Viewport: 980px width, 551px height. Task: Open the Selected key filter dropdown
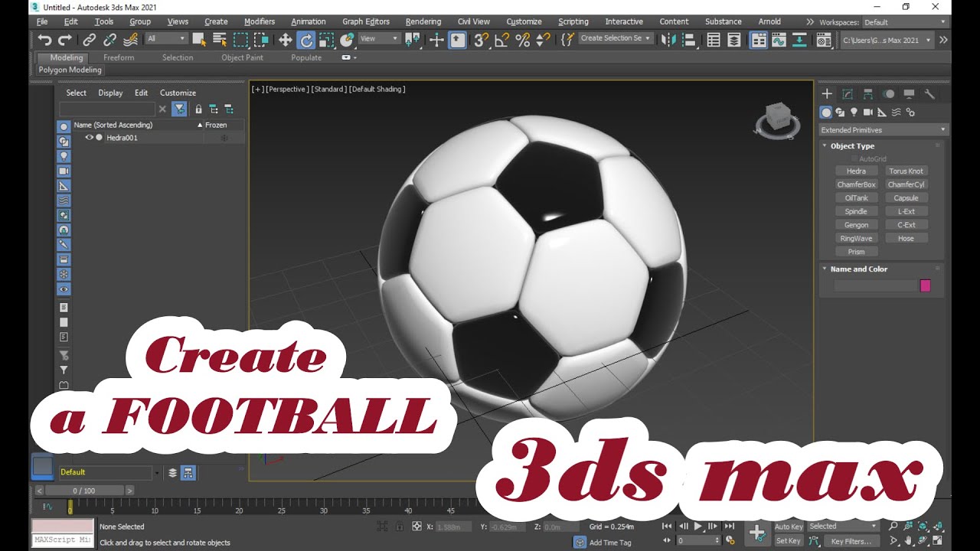pos(843,527)
